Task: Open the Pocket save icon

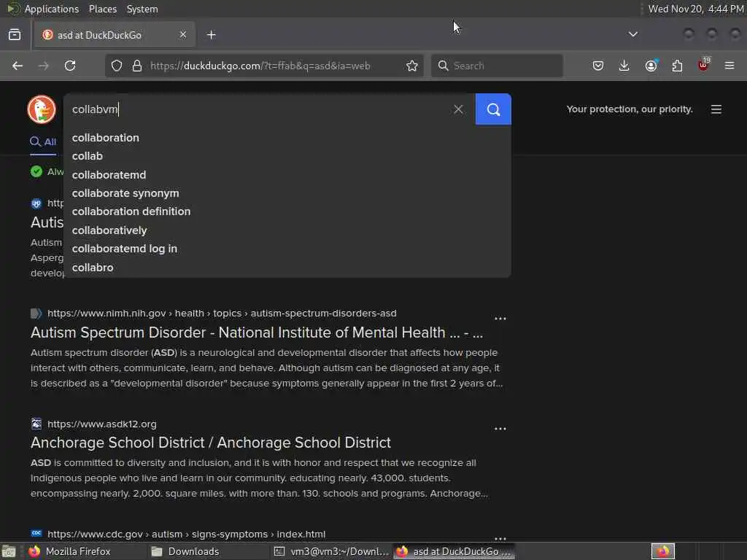Action: 598,66
